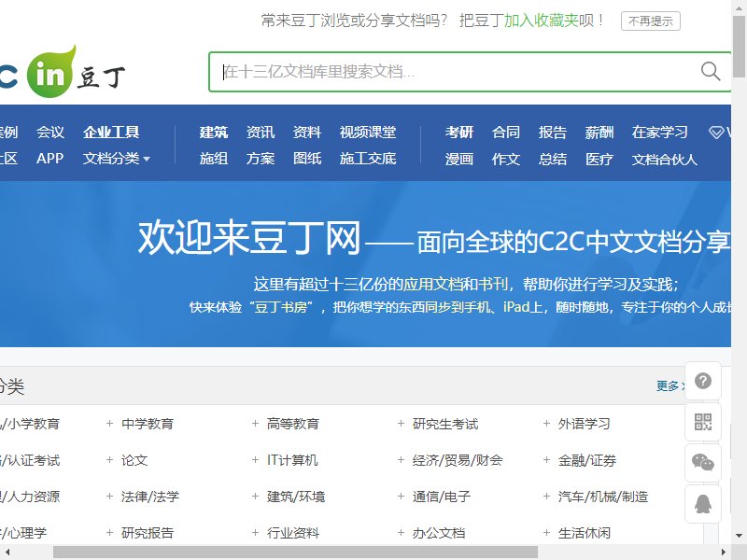The image size is (747, 560).
Task: Open the 作文 nav link
Action: (x=506, y=159)
